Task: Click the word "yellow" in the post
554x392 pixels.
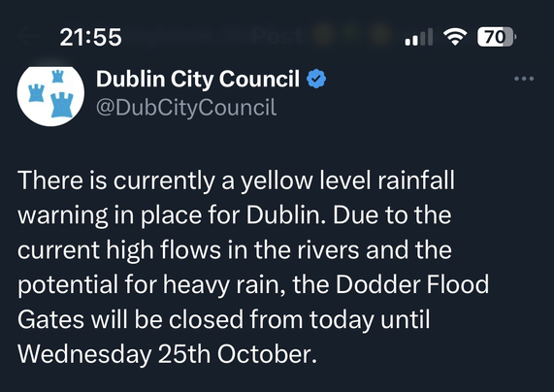Action: [x=277, y=181]
